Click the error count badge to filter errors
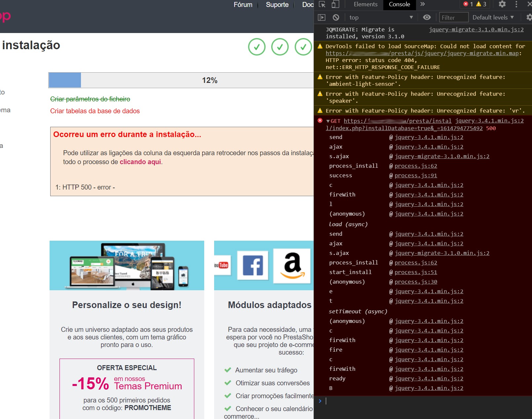This screenshot has height=419, width=532. click(x=467, y=4)
